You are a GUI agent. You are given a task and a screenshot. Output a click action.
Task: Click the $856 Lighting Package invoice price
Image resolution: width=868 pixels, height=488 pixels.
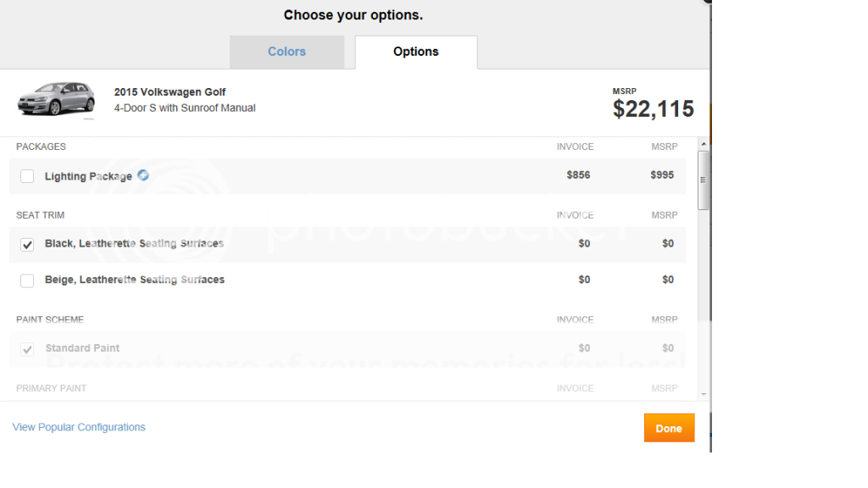point(578,175)
